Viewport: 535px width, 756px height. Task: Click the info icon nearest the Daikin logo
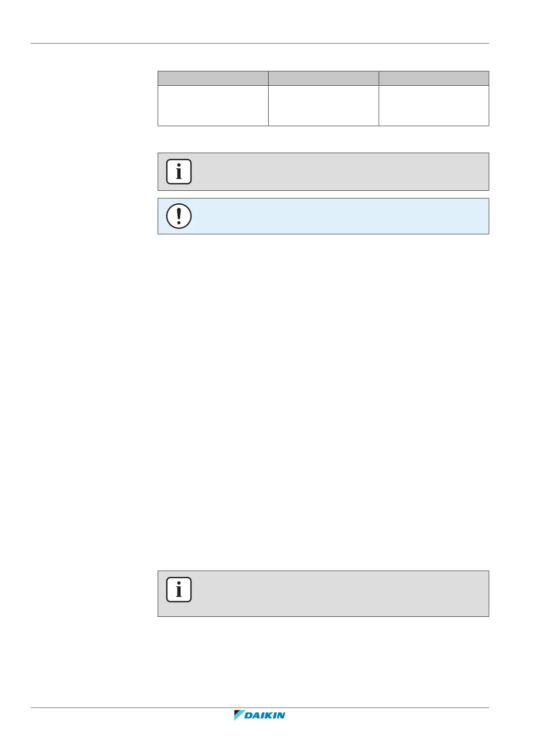tap(179, 589)
